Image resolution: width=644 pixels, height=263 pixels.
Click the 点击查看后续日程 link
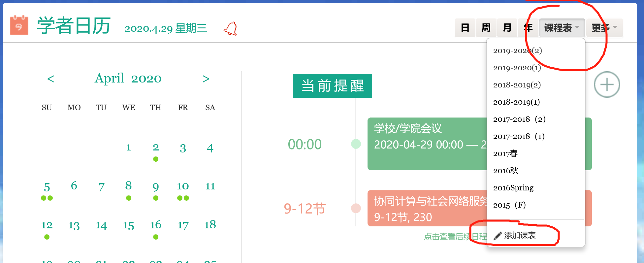[x=455, y=237]
